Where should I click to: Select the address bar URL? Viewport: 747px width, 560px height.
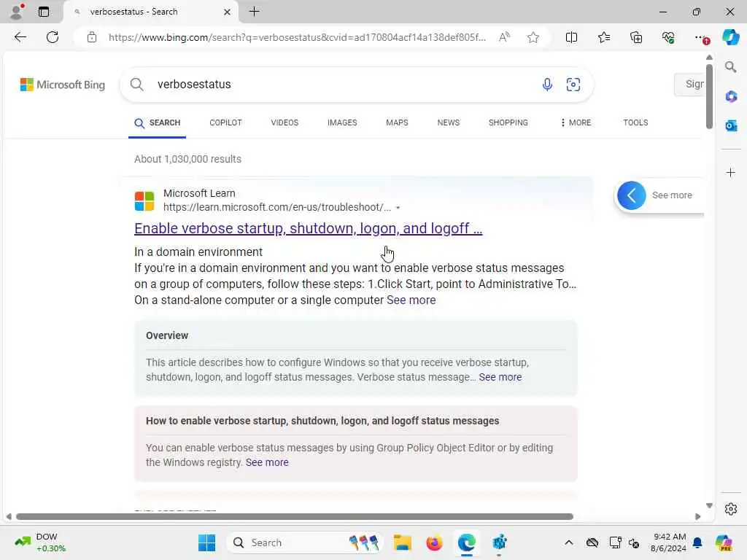point(297,37)
